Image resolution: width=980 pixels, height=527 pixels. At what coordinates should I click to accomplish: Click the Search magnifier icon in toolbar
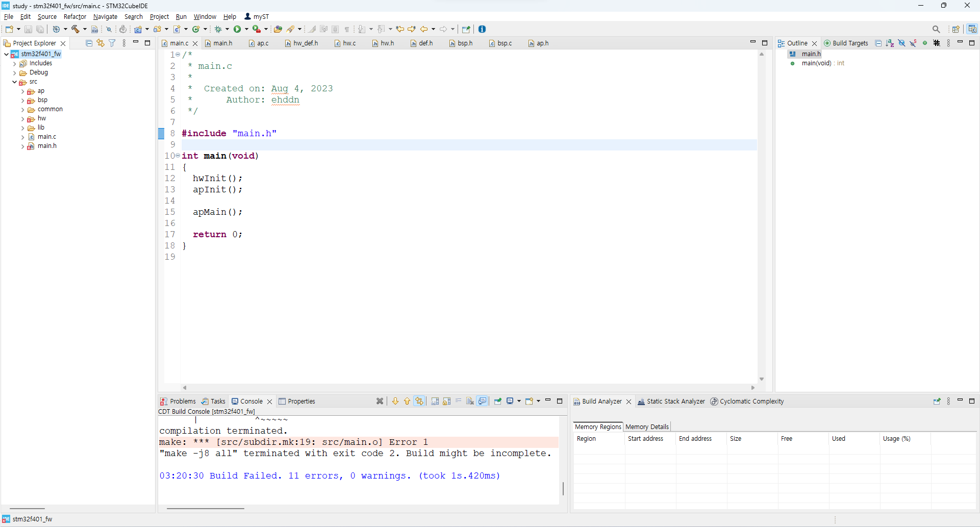click(936, 29)
